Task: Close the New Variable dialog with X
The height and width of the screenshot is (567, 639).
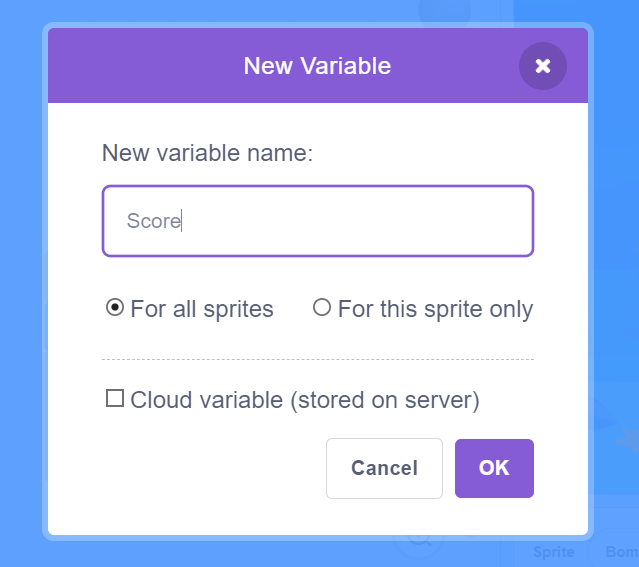Action: pos(542,66)
